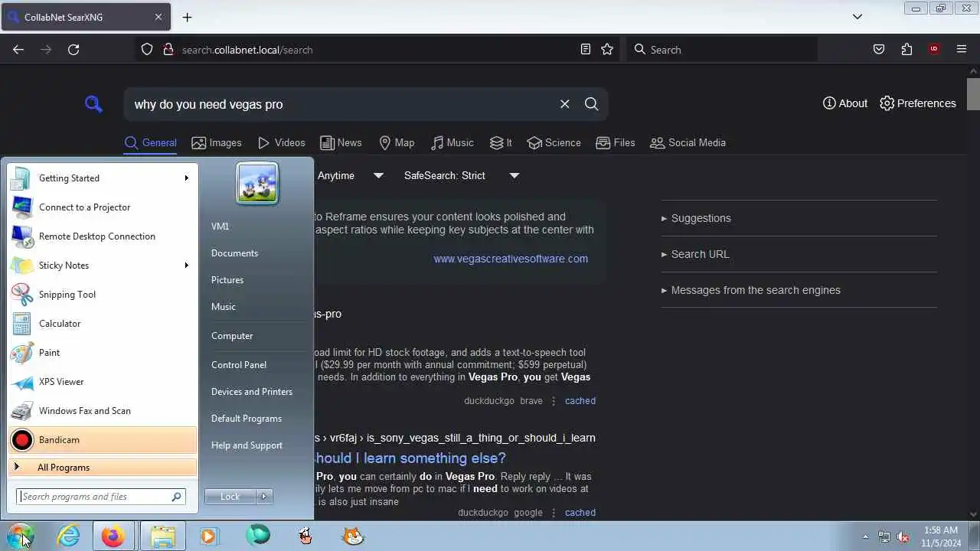Click the SearXNG magnifier logo
Image resolution: width=980 pixels, height=551 pixels.
pos(93,104)
